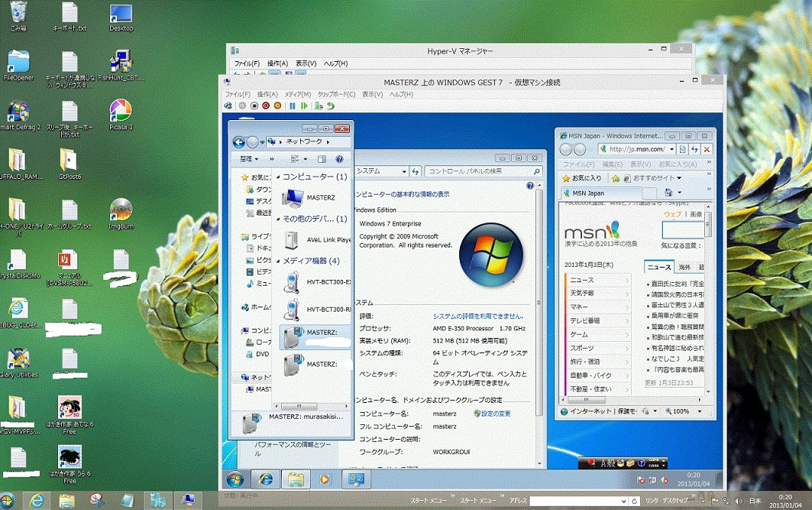Screen dimensions: 812x510
Task: Select ネットワーク in explorer navigation pane
Action: pos(256,377)
